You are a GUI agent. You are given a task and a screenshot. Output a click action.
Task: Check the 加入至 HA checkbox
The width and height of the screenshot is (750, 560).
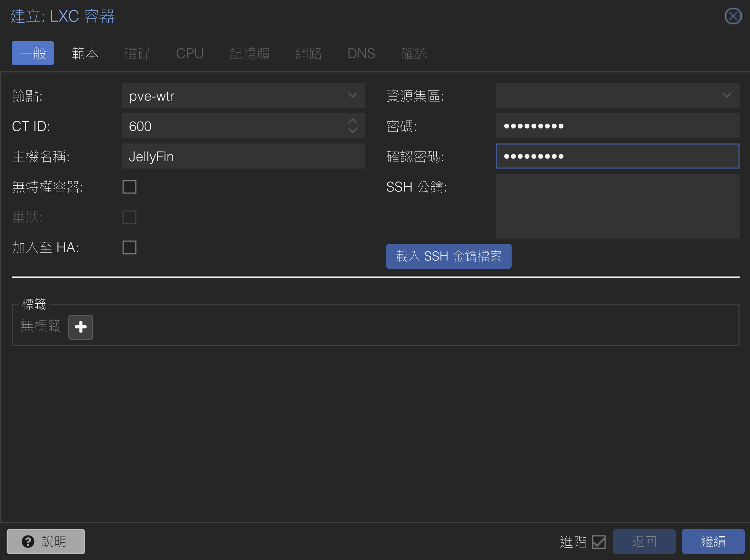[x=129, y=248]
